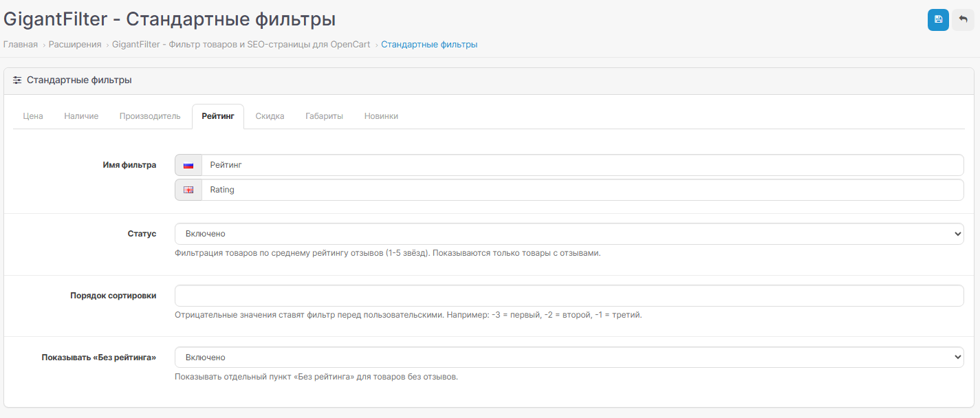Click the Russian filter name field Рейтинг
This screenshot has width=980, height=418.
pyautogui.click(x=582, y=165)
